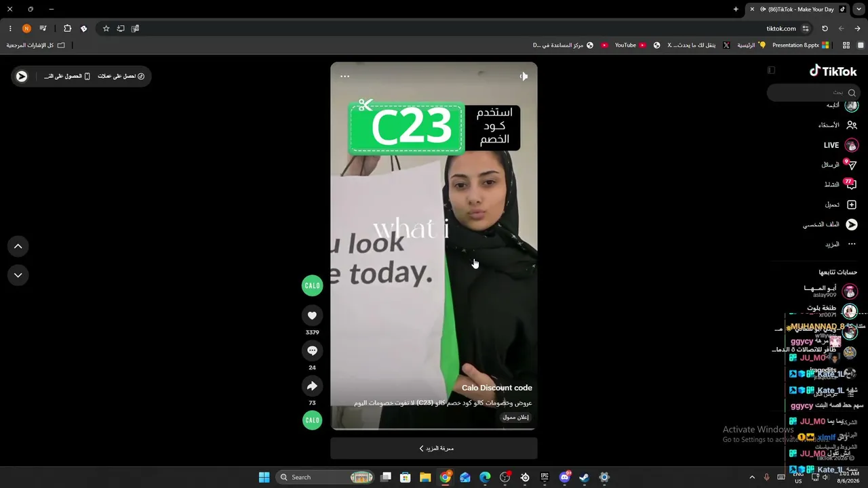The image size is (868, 488).
Task: Open the avatar of followed account xr0071
Action: tap(850, 311)
